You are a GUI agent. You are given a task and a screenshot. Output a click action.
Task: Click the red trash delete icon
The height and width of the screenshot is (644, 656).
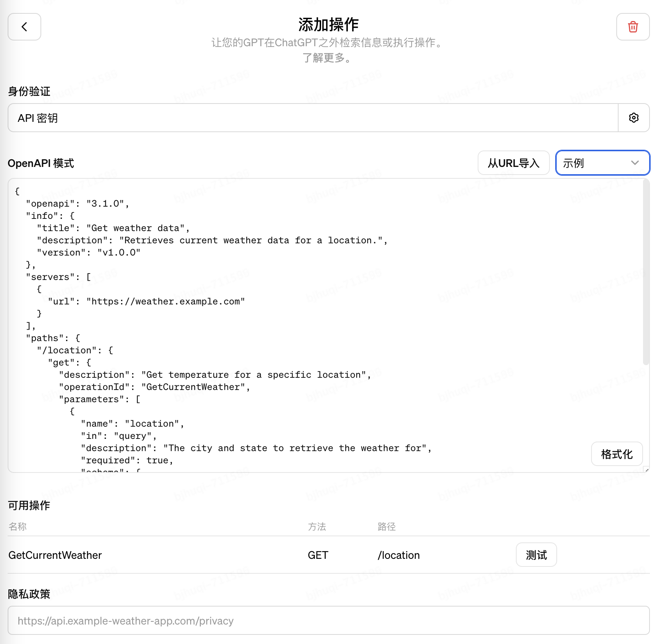(x=633, y=27)
